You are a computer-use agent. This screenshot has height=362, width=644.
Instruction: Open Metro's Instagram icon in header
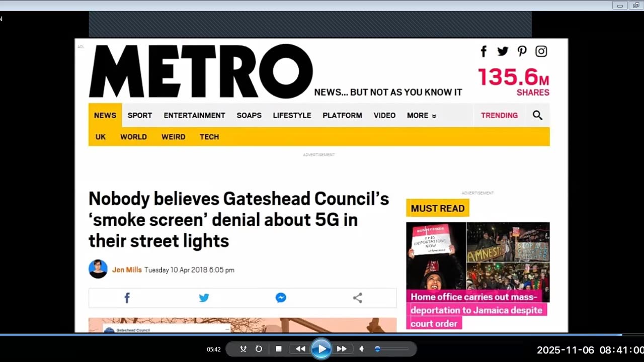click(x=541, y=51)
